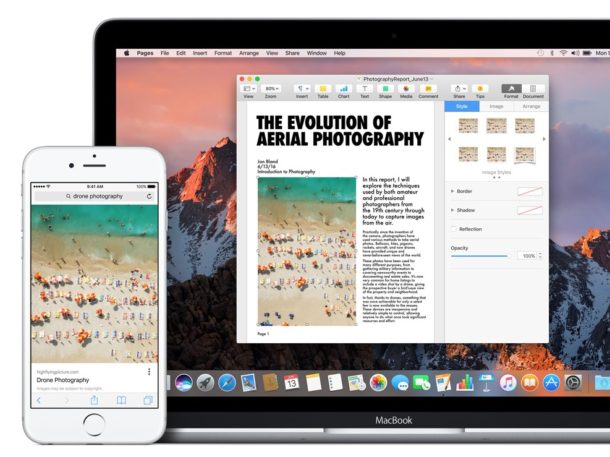
Task: Open the Border style preview swatch
Action: pos(530,191)
